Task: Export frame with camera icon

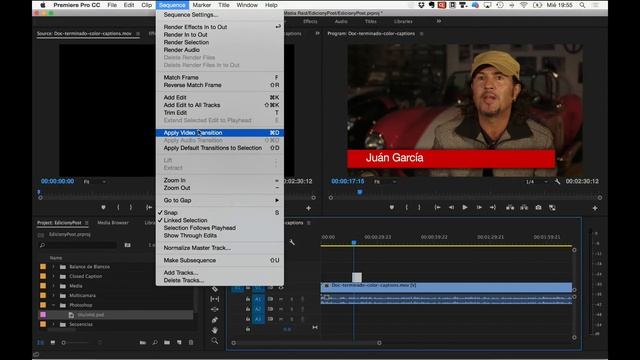Action: 538,207
